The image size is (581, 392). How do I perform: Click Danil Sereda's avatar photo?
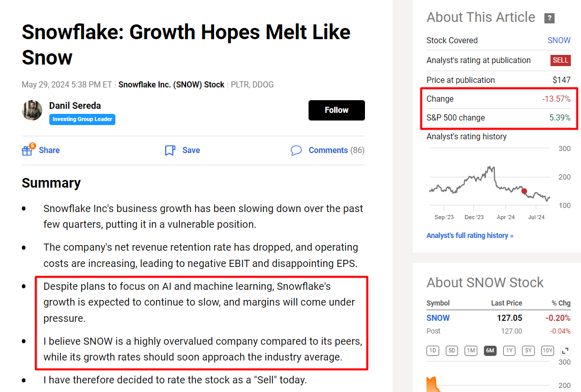[x=32, y=110]
